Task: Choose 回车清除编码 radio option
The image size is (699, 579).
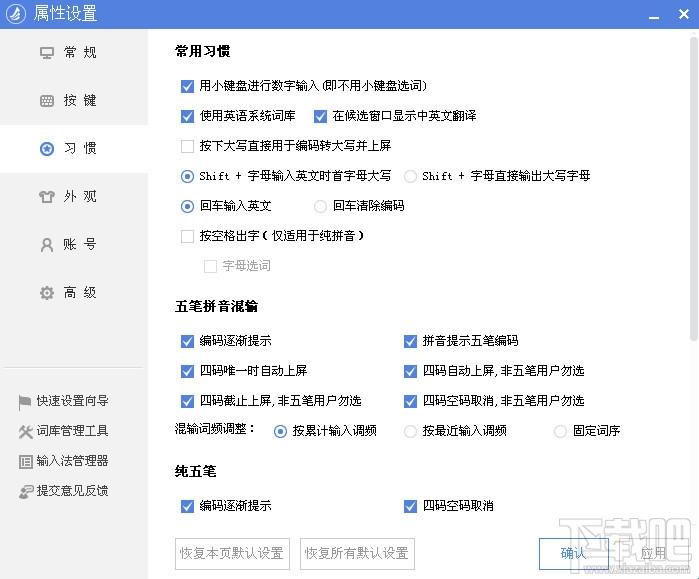Action: (320, 206)
